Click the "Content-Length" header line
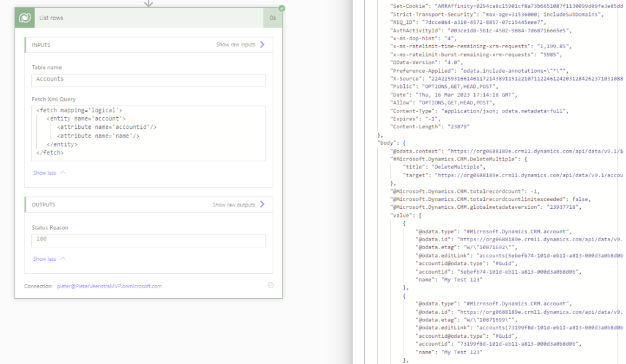Viewport: 626px width, 364px height. pyautogui.click(x=430, y=127)
